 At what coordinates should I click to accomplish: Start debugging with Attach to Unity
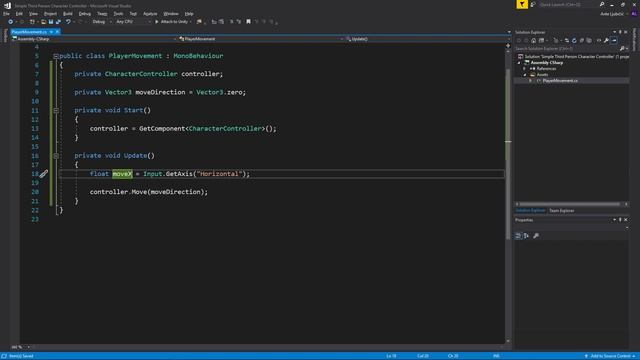coord(171,22)
